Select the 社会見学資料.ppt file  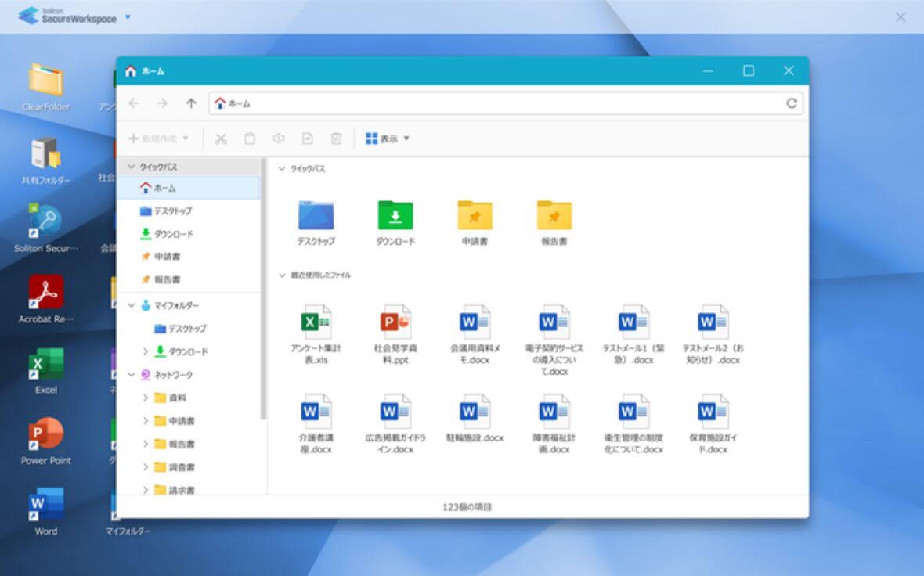coord(395,334)
